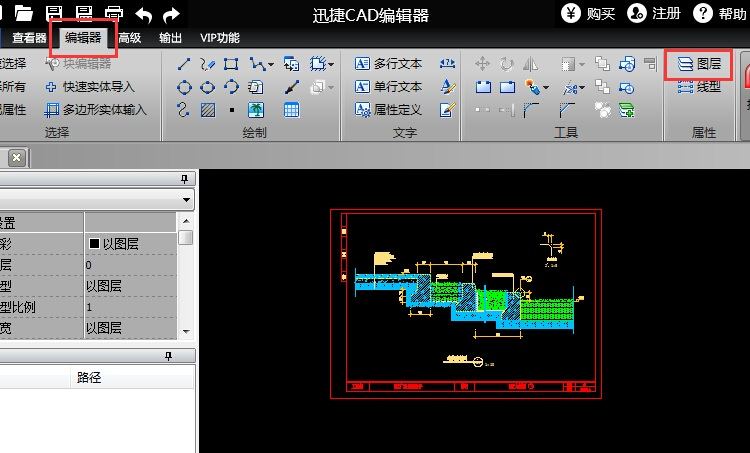Switch to the 编辑器 editor tab
This screenshot has height=453, width=750.
83,37
